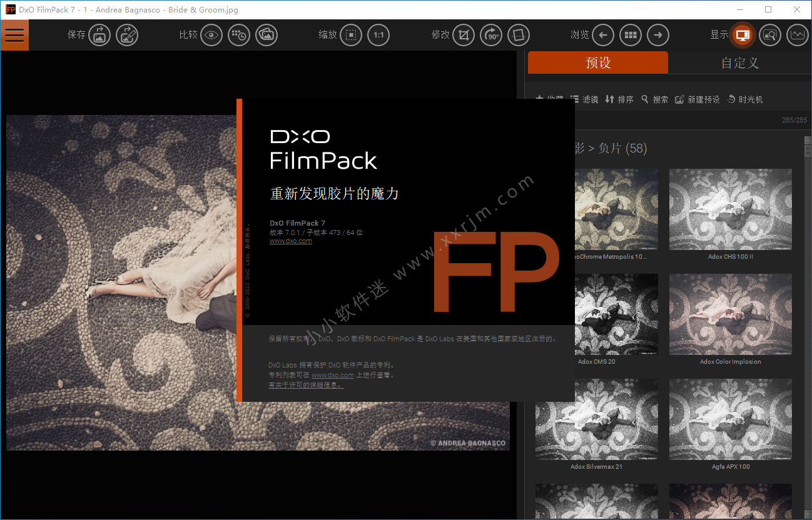The width and height of the screenshot is (812, 520).
Task: Click the fit-to-screen zoom icon
Action: 351,35
